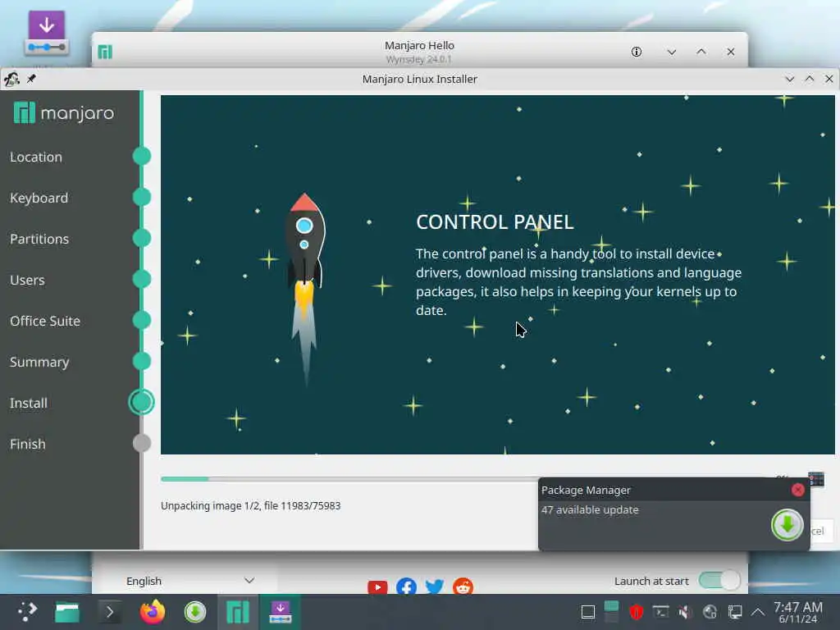Open the network globe tray icon
840x630 pixels.
coord(710,612)
